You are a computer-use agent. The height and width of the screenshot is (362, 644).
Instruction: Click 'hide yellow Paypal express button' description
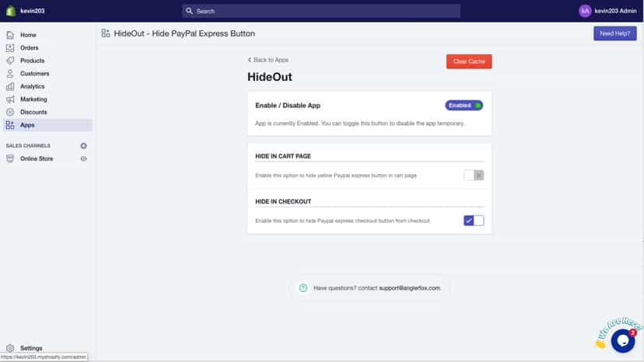point(336,176)
